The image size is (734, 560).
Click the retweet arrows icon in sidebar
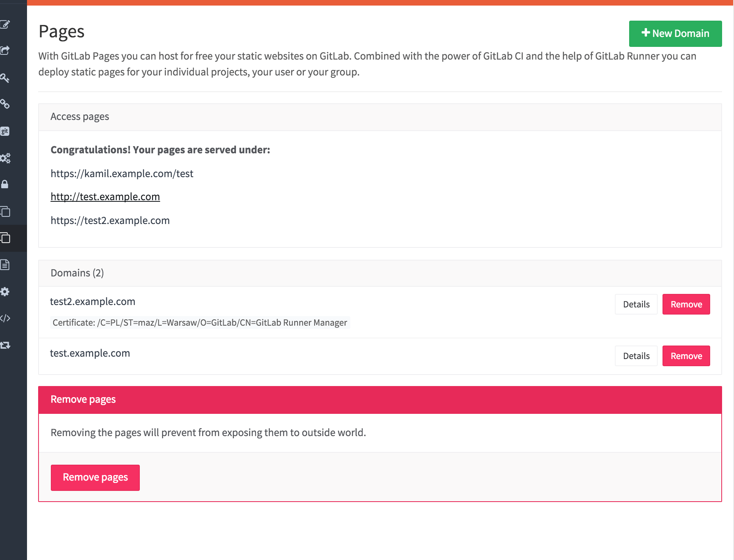click(x=5, y=345)
